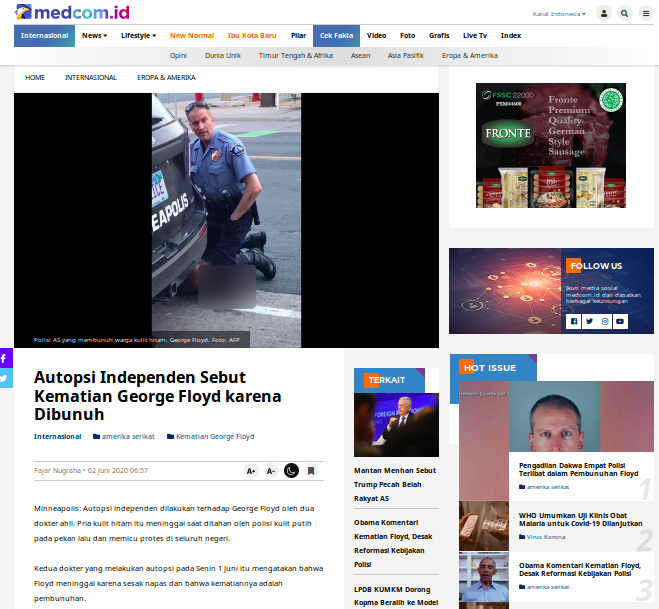Share article via floating Facebook icon

coord(5,358)
